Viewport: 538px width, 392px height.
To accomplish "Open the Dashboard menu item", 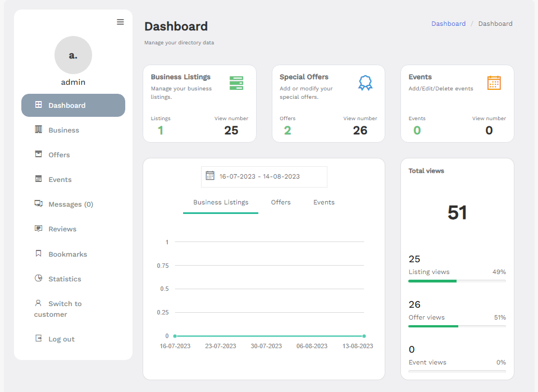I will click(x=73, y=106).
